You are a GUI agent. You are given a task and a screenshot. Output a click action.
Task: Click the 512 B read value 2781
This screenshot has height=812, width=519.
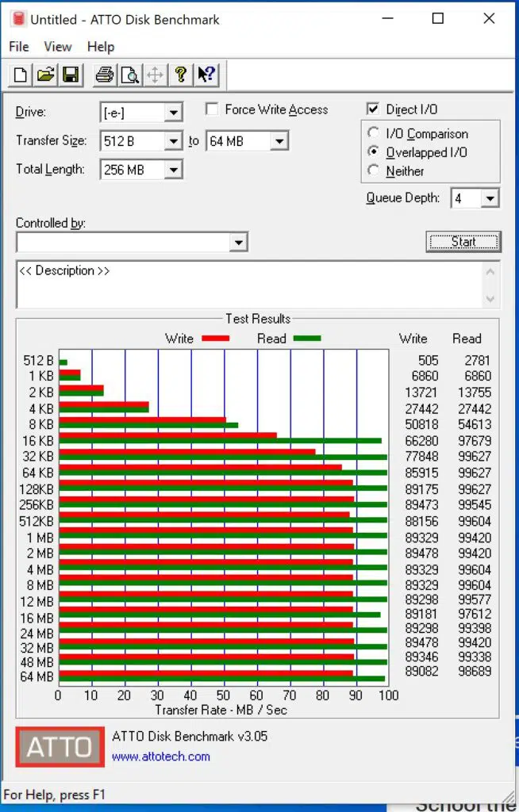[x=478, y=361]
